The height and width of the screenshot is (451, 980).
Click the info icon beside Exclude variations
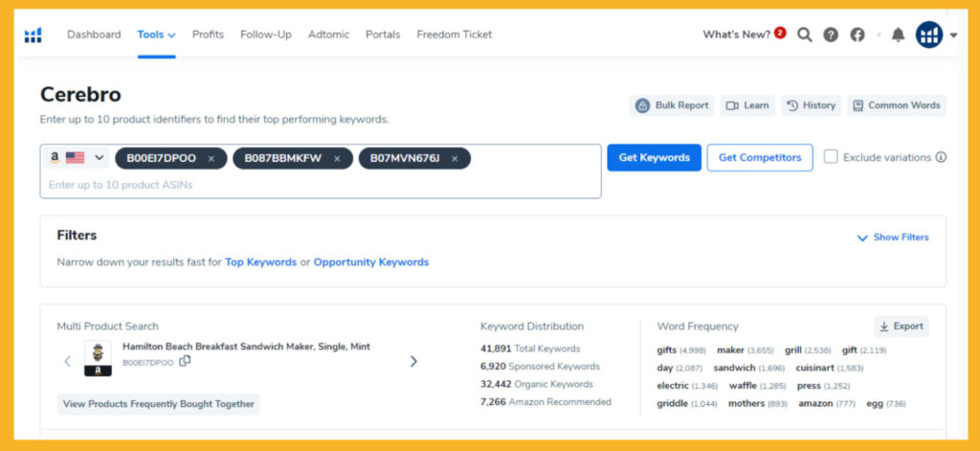point(941,157)
